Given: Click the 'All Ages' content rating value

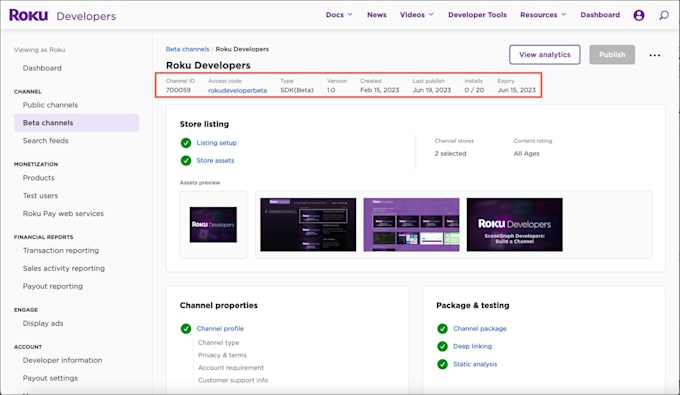Looking at the screenshot, I should pos(526,153).
